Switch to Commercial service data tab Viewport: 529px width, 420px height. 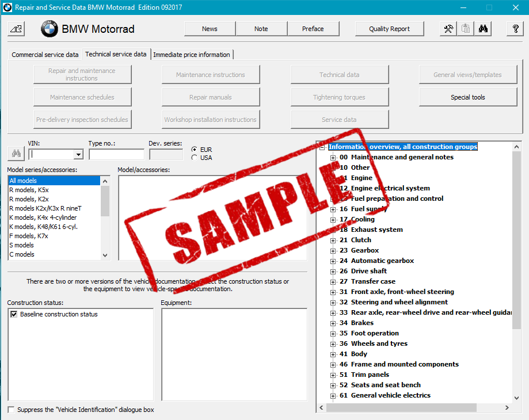coord(45,55)
